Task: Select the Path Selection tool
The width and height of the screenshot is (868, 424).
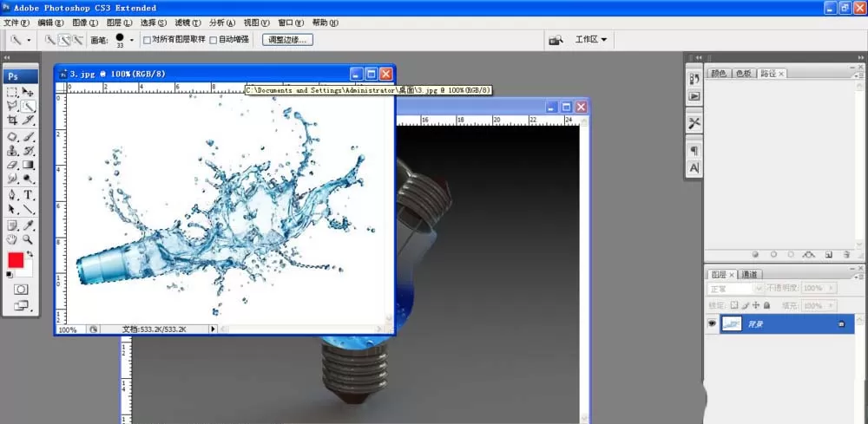Action: tap(13, 210)
